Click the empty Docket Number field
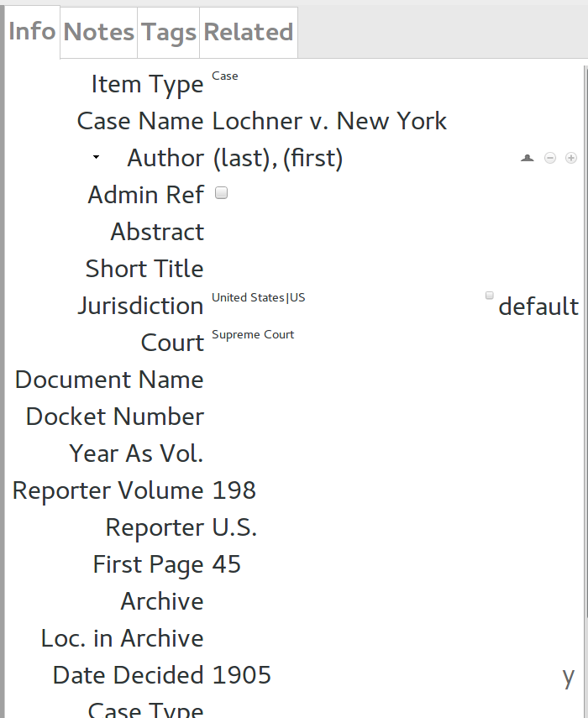 [394, 417]
